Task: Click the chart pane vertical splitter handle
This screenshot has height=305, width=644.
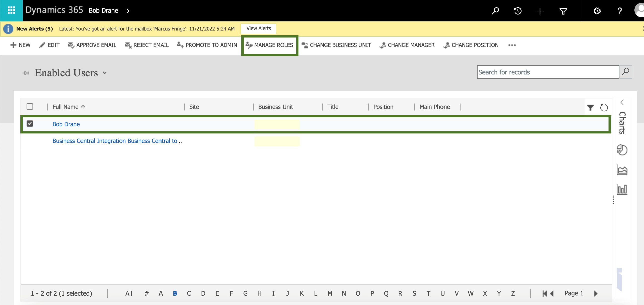Action: tap(613, 200)
